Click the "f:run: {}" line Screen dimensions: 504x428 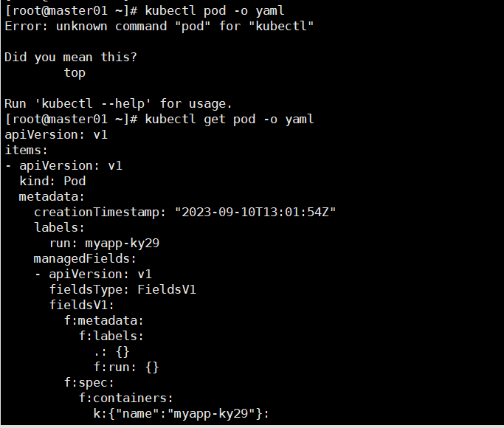[126, 367]
